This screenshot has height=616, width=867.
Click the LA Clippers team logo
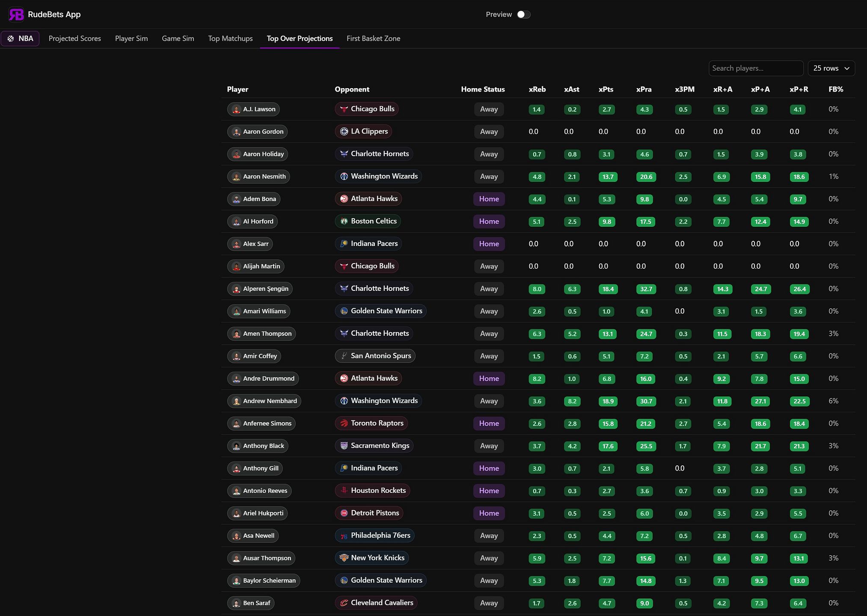tap(344, 131)
